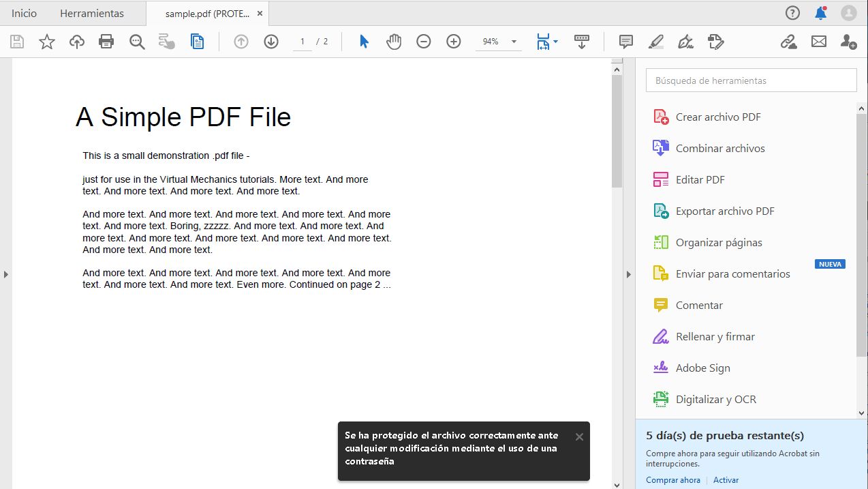The image size is (868, 489).
Task: Add a sticky note comment icon
Action: (626, 42)
